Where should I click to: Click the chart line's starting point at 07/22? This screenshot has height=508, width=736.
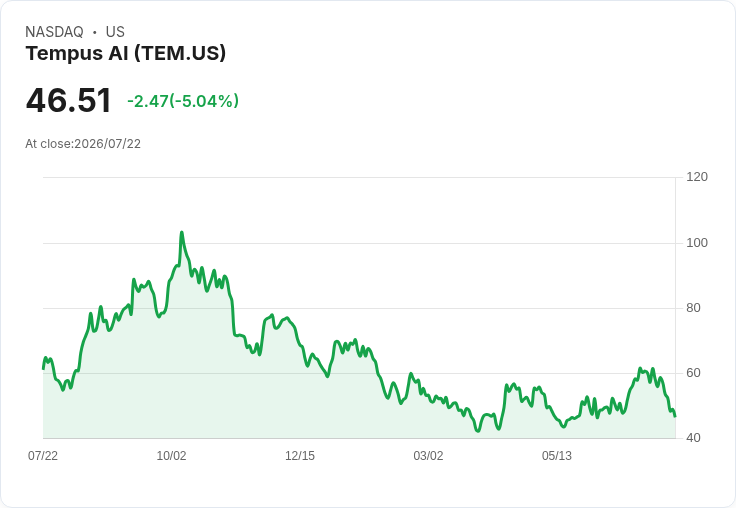pos(44,369)
